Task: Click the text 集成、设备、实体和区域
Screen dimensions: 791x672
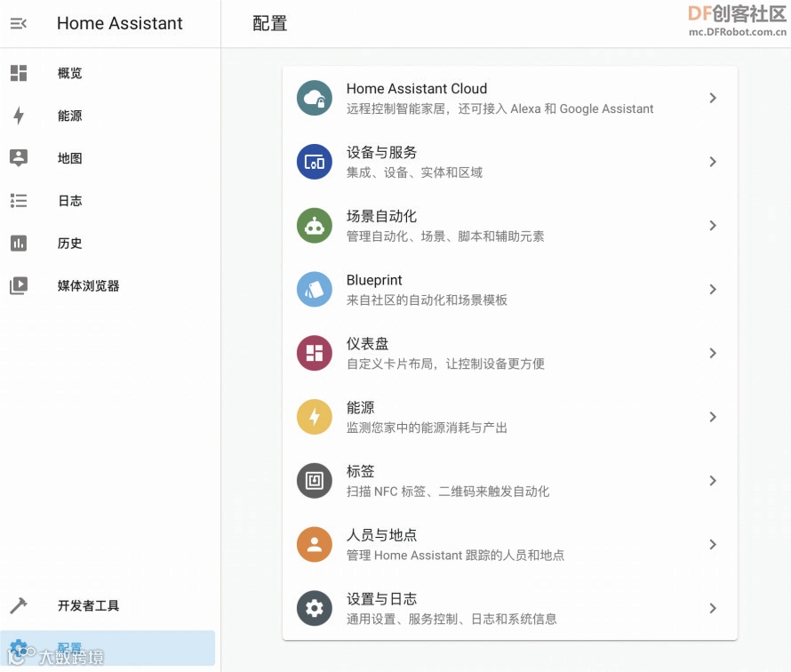Action: pos(414,172)
